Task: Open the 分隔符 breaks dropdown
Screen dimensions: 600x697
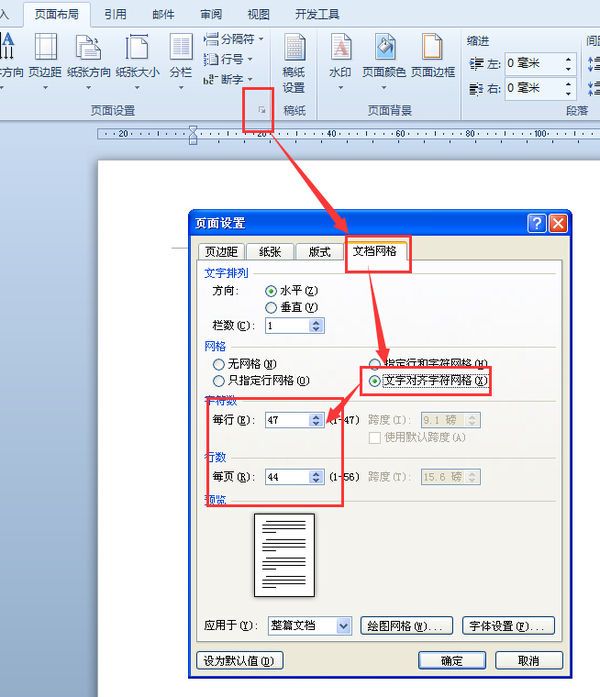Action: 234,39
